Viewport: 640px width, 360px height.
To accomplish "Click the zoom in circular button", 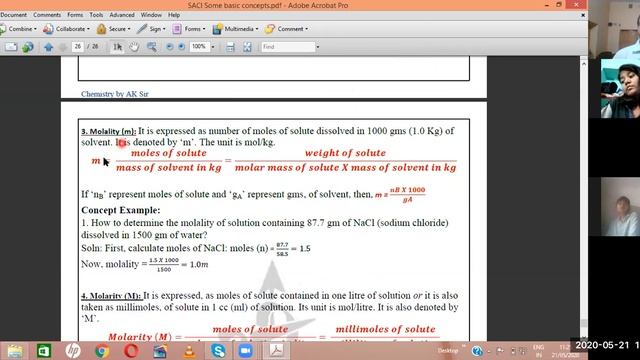I will [182, 47].
